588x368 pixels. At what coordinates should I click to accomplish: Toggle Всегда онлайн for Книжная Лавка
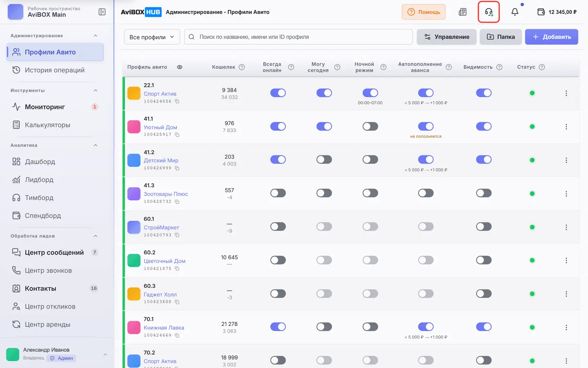point(278,327)
